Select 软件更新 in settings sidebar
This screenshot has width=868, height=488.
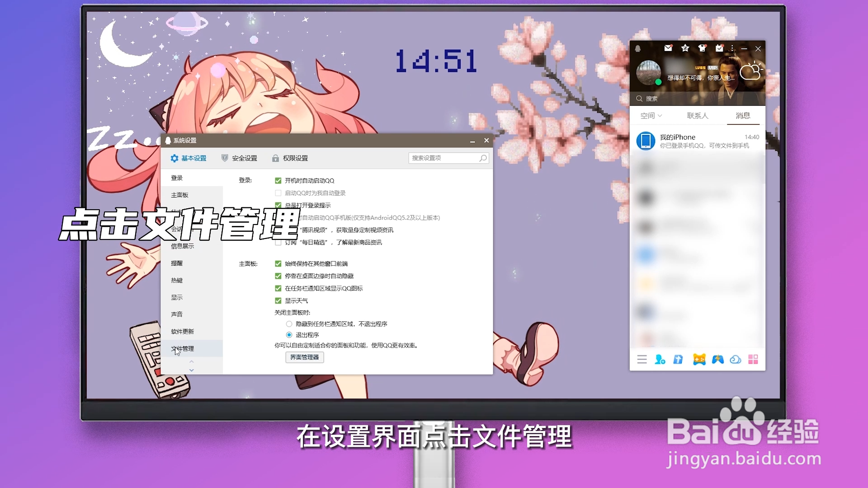[192, 332]
